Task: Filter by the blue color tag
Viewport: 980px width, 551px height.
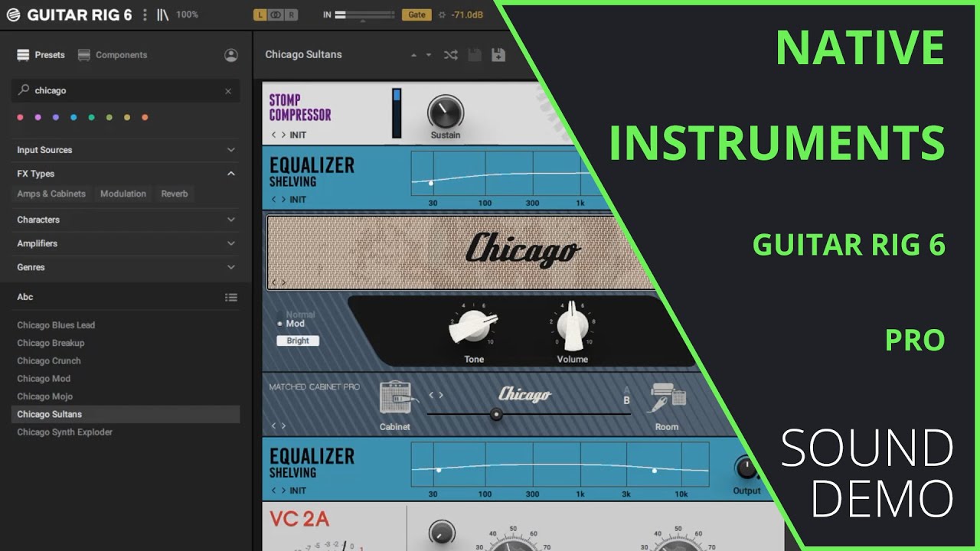Action: coord(73,117)
